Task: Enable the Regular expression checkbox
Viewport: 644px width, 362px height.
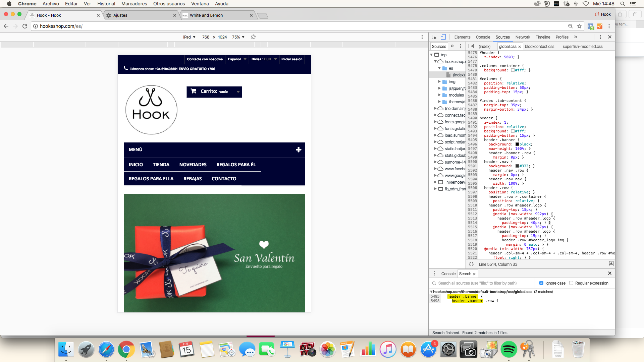Action: pyautogui.click(x=571, y=283)
